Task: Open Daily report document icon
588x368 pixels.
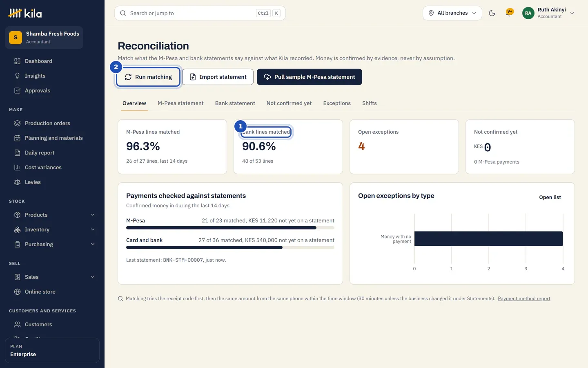Action: click(x=17, y=153)
